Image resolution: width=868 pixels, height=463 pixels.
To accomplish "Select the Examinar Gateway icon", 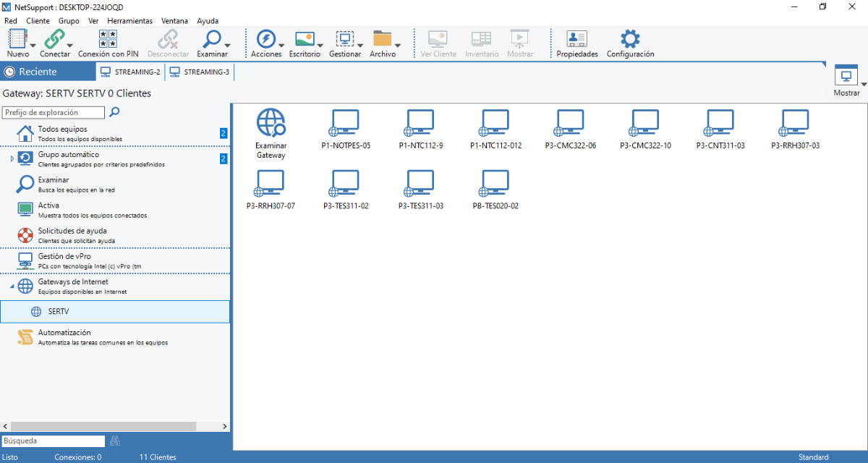I will click(x=271, y=123).
